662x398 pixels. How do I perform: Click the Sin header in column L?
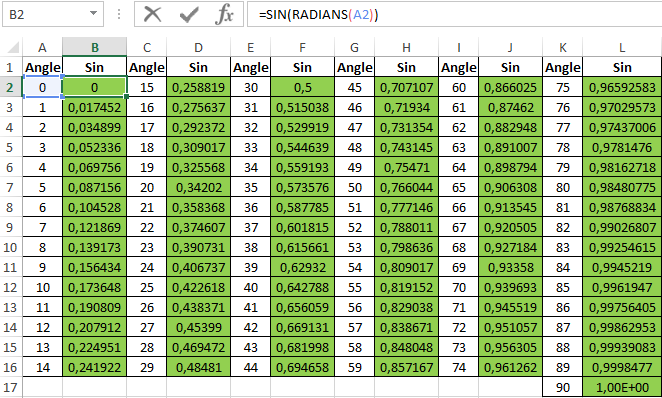coord(622,67)
